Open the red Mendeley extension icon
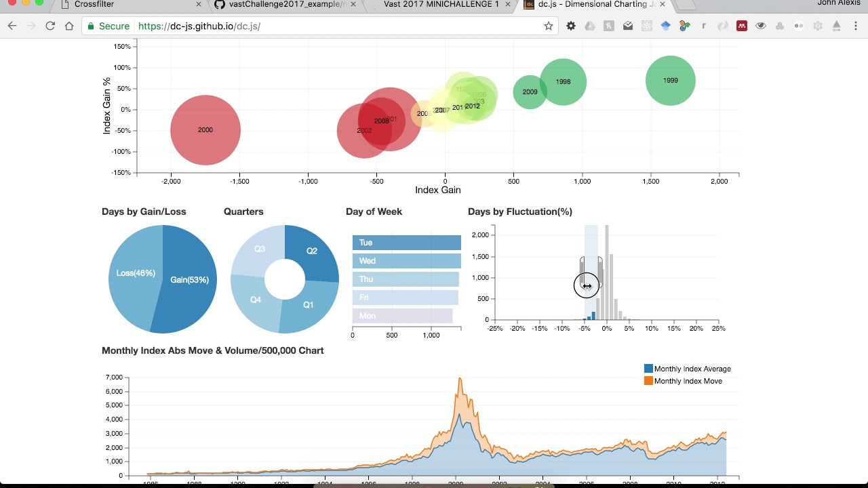The width and height of the screenshot is (868, 488). (742, 26)
